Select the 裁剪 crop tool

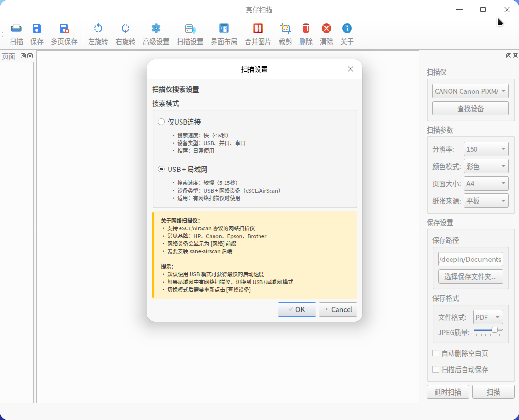coord(285,28)
